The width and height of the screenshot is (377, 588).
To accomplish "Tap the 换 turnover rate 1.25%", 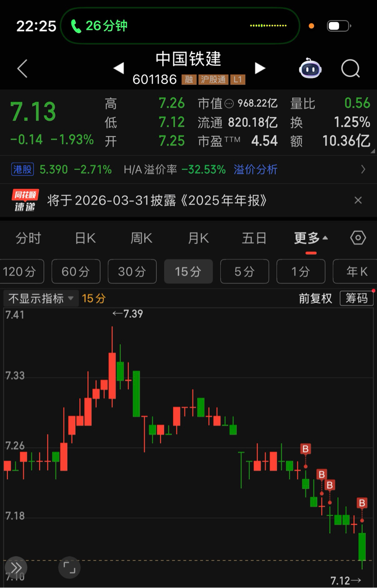I will [352, 122].
